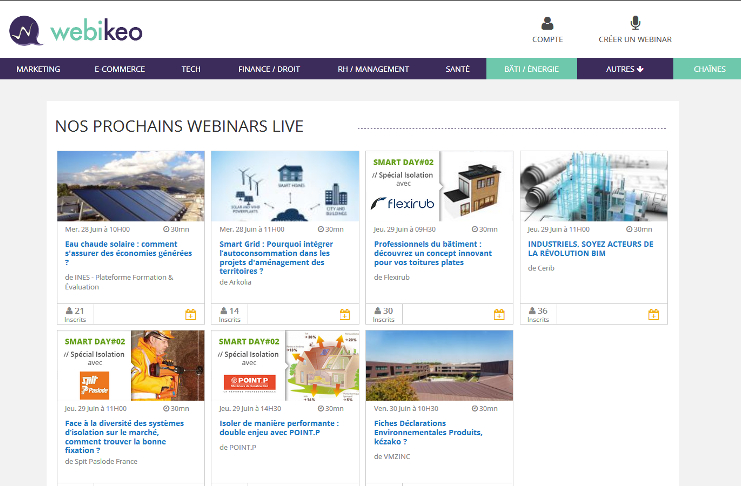This screenshot has height=486, width=741.
Task: Click the 21 inscrits attendee icon
Action: pos(69,311)
